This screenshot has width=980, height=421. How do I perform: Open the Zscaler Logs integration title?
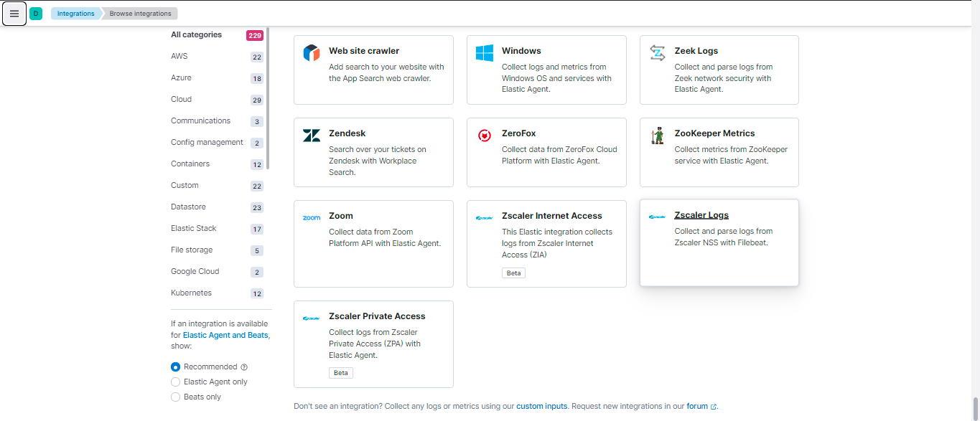pyautogui.click(x=701, y=215)
